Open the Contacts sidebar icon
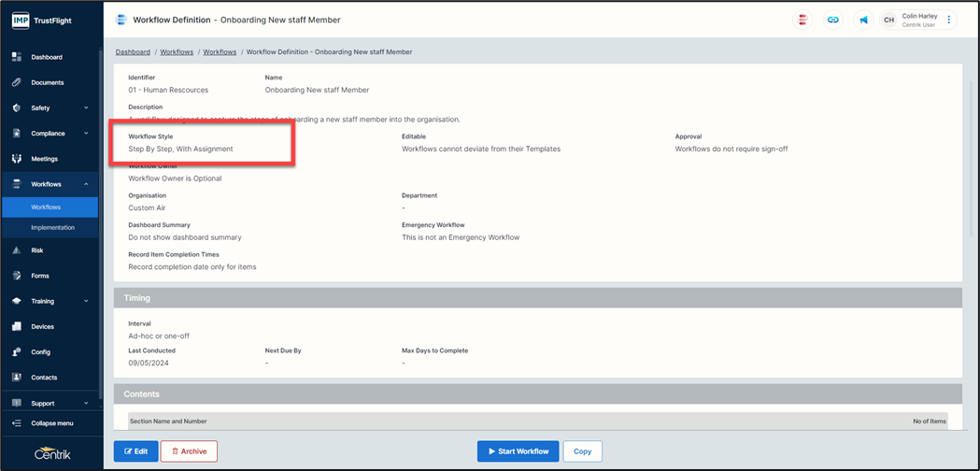 (x=17, y=378)
